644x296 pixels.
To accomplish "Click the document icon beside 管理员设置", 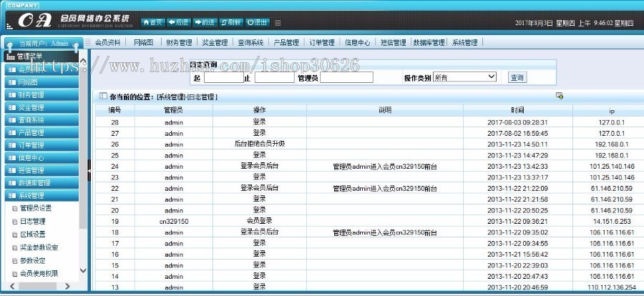I will (15, 209).
